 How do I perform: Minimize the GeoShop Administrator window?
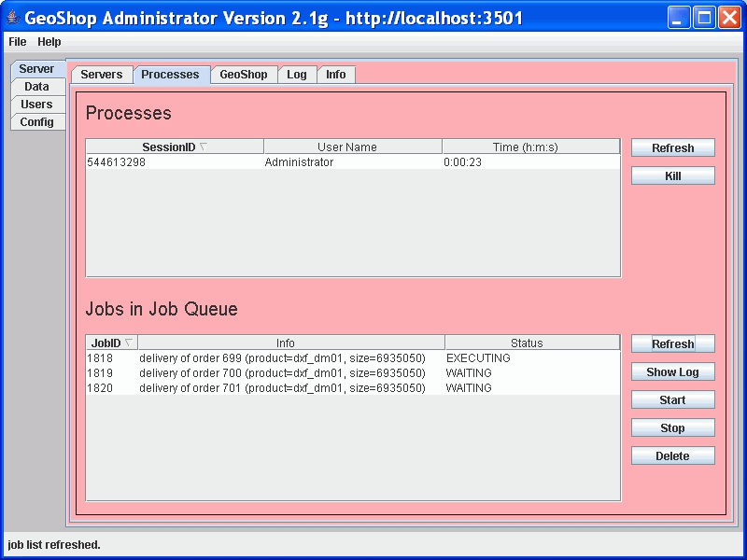click(679, 18)
